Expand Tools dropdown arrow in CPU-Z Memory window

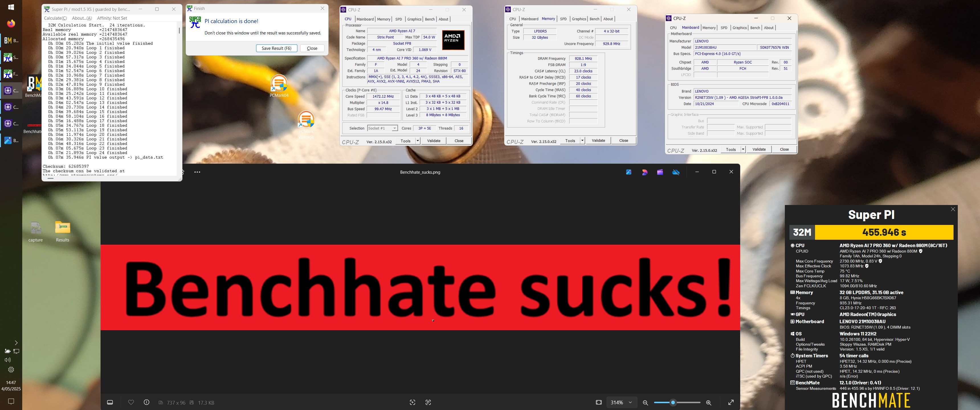coord(582,141)
